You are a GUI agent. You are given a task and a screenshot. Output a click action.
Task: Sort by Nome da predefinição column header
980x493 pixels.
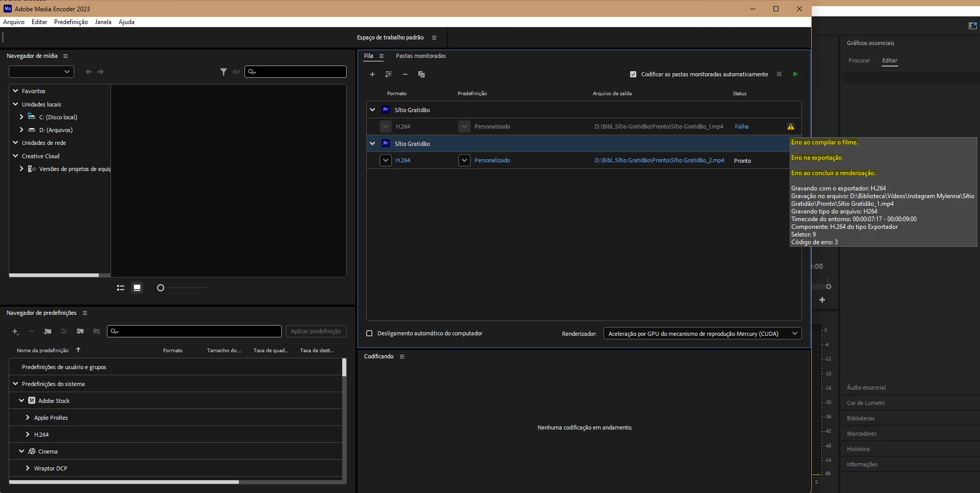click(x=42, y=350)
